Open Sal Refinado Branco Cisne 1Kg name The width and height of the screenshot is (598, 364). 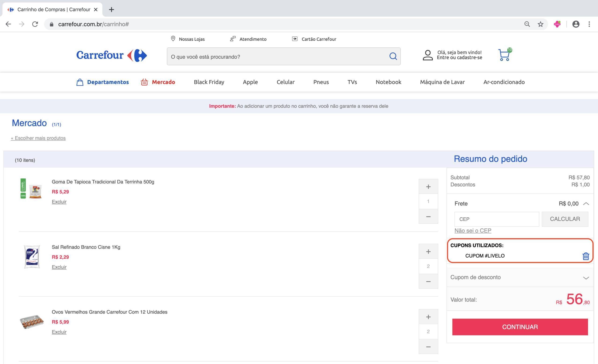86,247
